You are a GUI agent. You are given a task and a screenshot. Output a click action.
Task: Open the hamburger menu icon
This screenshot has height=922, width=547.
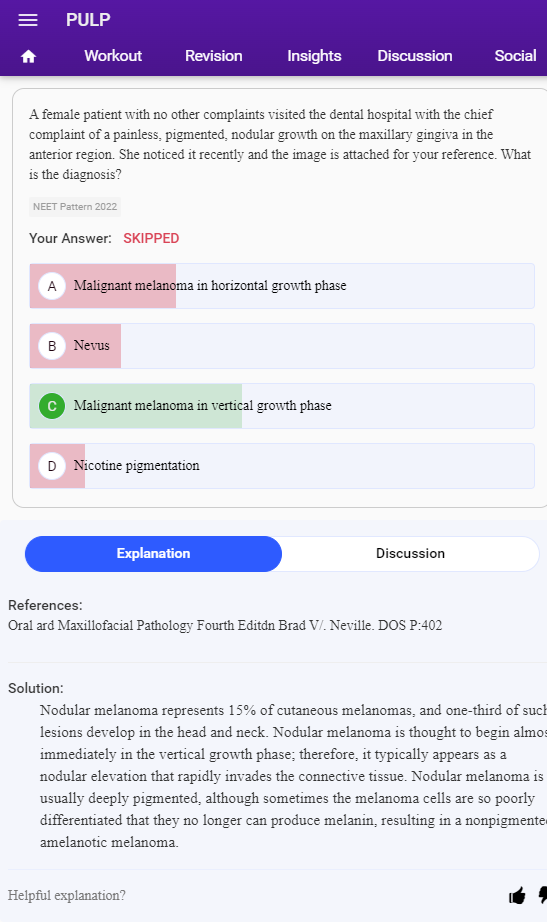pos(28,20)
